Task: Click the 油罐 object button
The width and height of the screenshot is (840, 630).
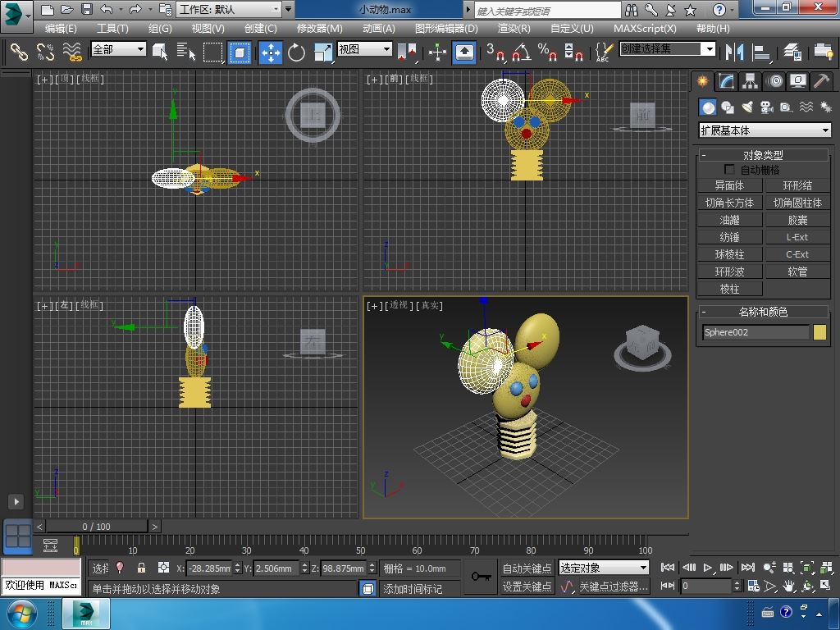Action: [729, 220]
